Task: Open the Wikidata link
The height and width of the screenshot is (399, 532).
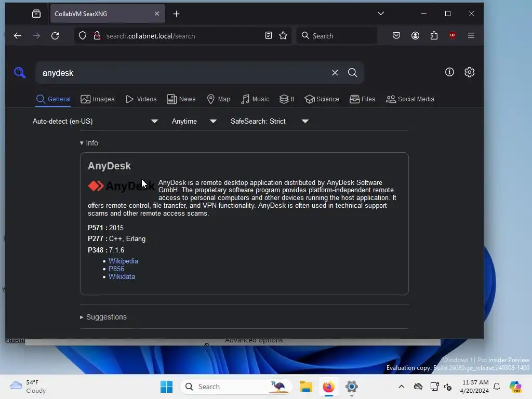Action: pos(122,276)
